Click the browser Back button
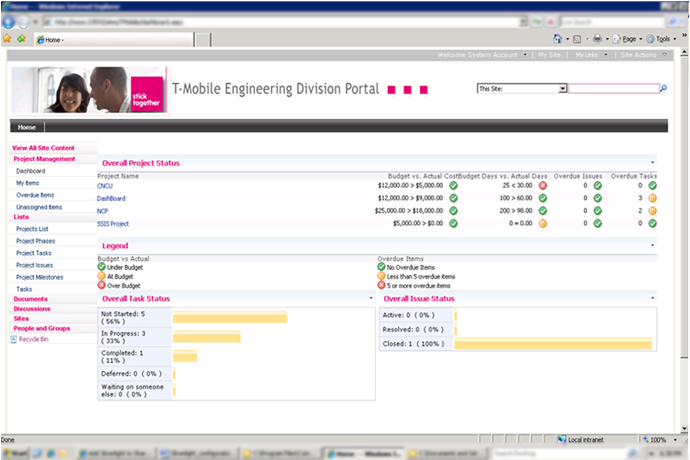 pos(8,22)
